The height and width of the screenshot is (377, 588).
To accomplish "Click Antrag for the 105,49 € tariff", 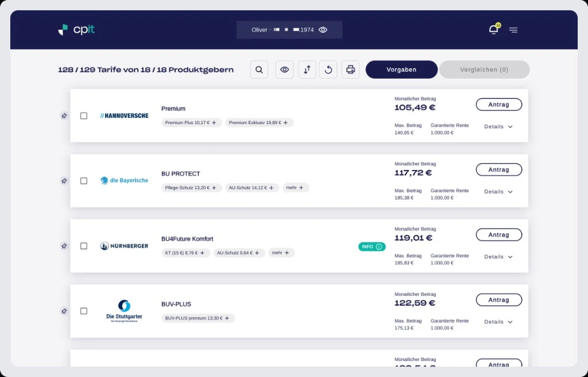I will (x=499, y=105).
